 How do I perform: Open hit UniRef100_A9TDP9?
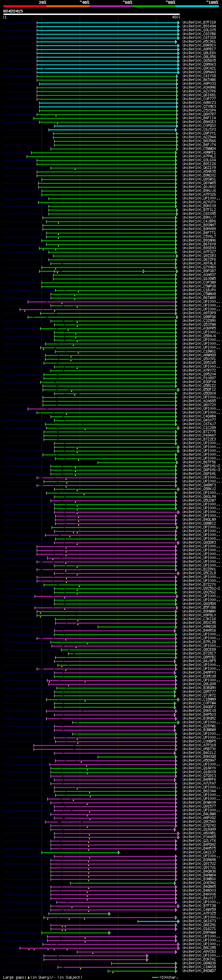pos(199,313)
